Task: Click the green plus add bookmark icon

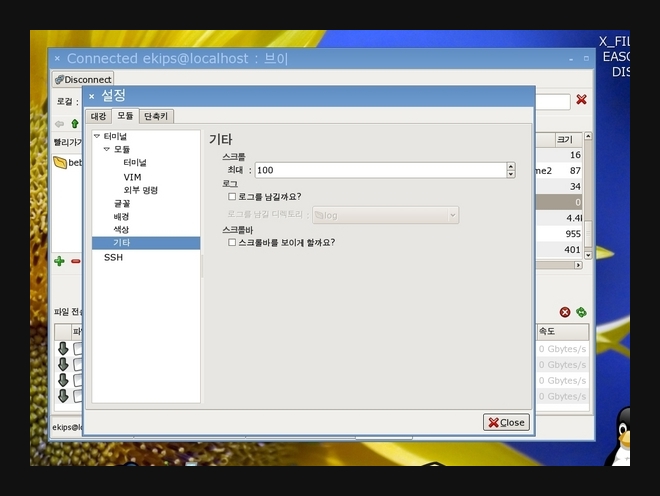Action: (x=59, y=261)
